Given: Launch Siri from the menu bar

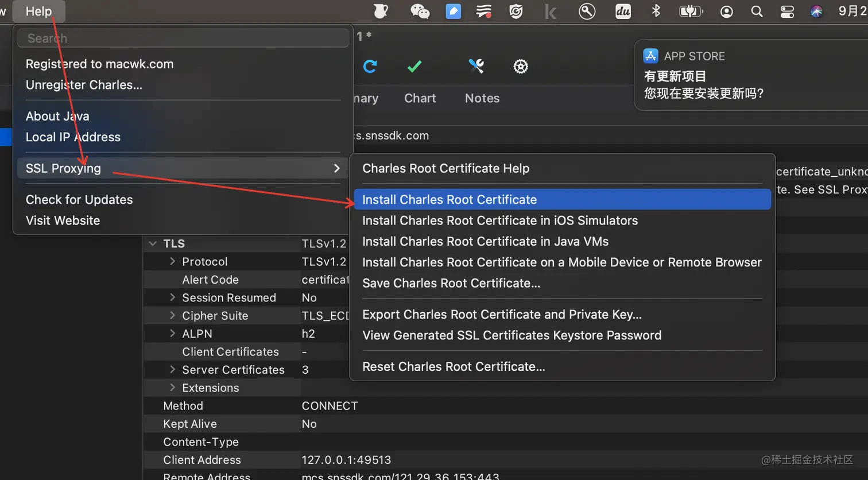Looking at the screenshot, I should coord(816,11).
